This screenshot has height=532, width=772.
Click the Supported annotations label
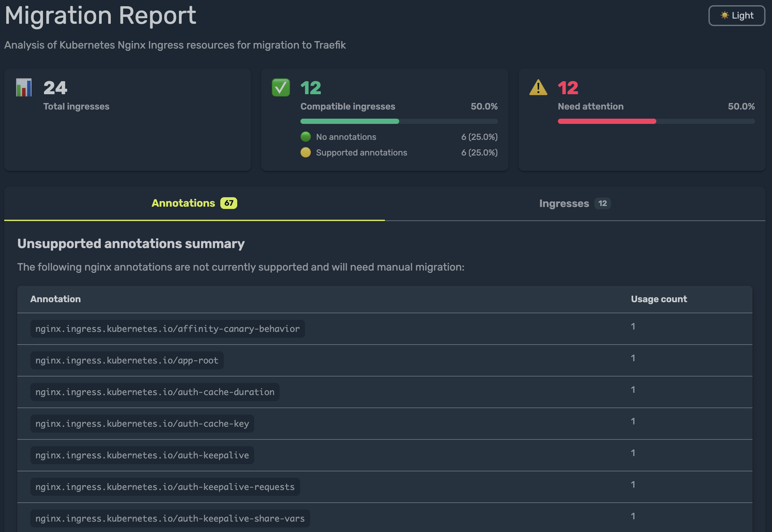coord(361,152)
